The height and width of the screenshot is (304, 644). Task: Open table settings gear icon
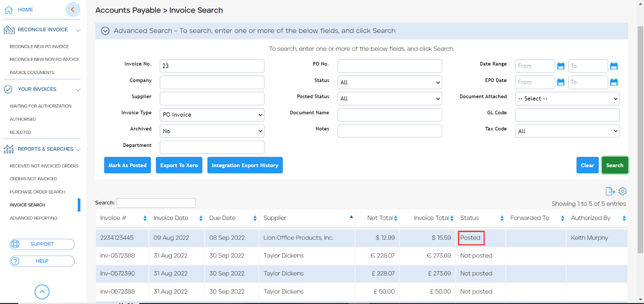623,191
